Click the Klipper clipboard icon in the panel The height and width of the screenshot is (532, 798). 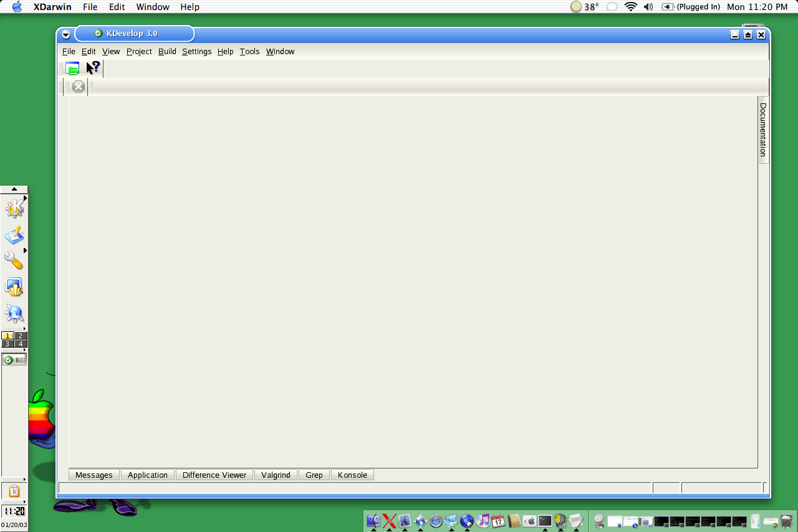pos(14,491)
